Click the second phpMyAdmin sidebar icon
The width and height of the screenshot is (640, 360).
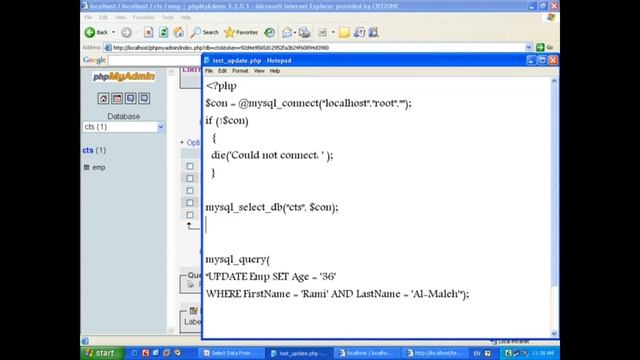click(117, 98)
